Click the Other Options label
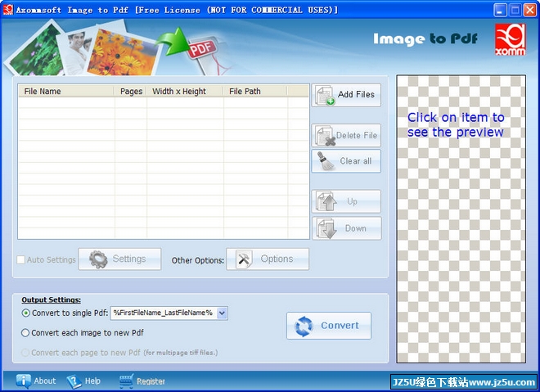The width and height of the screenshot is (540, 392). coord(198,260)
